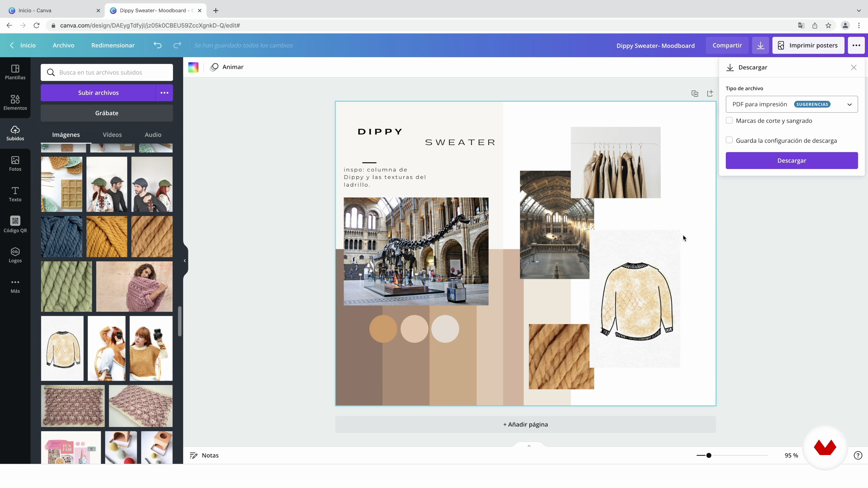The image size is (868, 488).
Task: Expand the Tipo de archivo dropdown
Action: pyautogui.click(x=792, y=104)
